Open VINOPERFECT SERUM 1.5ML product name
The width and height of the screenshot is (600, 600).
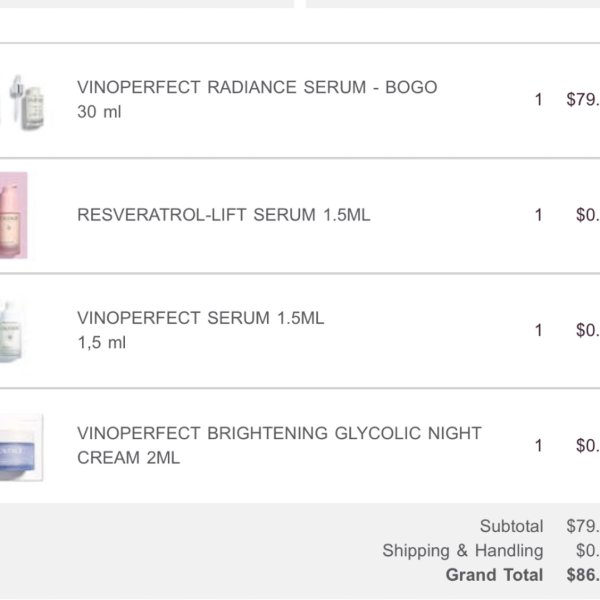201,318
